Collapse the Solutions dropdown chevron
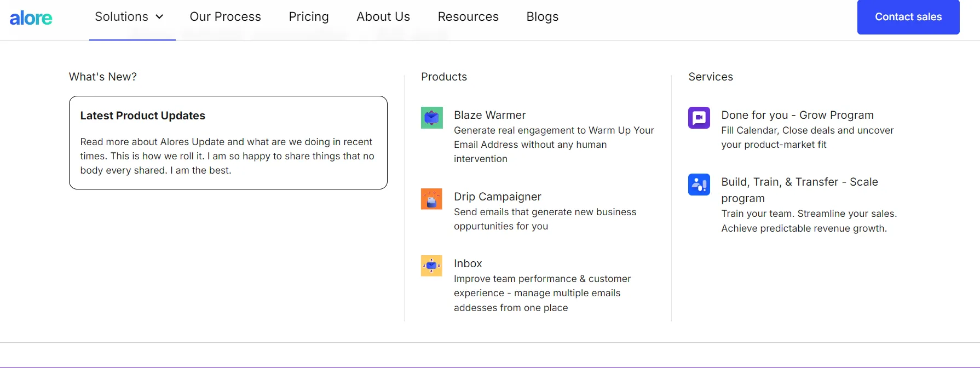The width and height of the screenshot is (980, 368). (159, 17)
